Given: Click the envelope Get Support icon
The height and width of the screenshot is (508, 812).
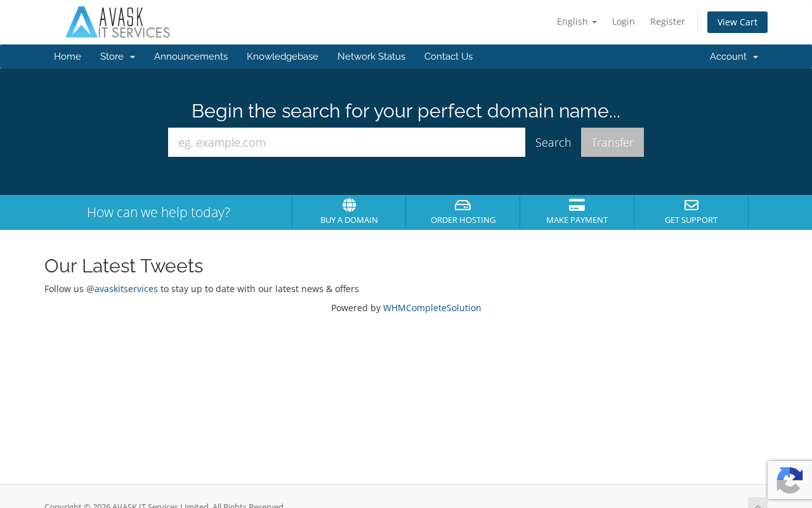Looking at the screenshot, I should click(691, 205).
